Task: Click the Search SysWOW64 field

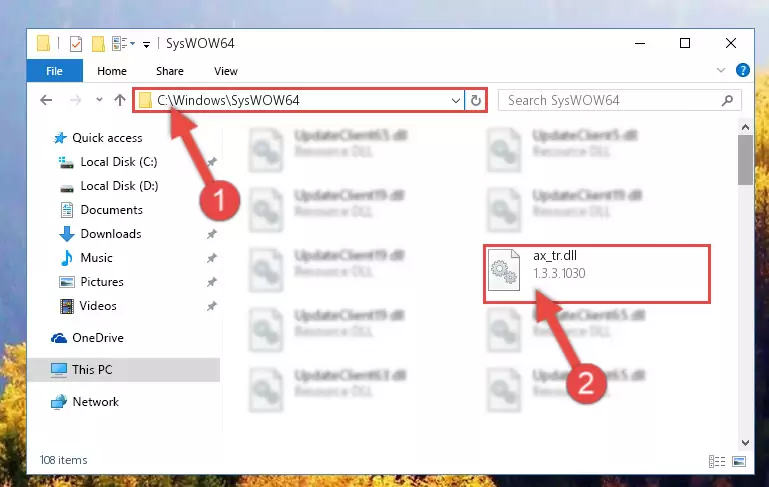Action: coord(619,100)
